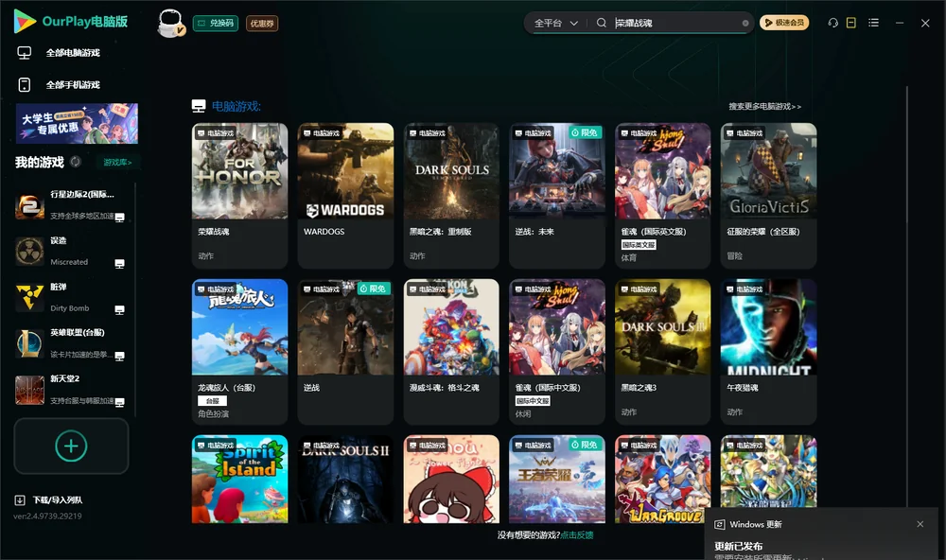The height and width of the screenshot is (560, 946).
Task: Open the Dark Souls II game card
Action: point(345,480)
